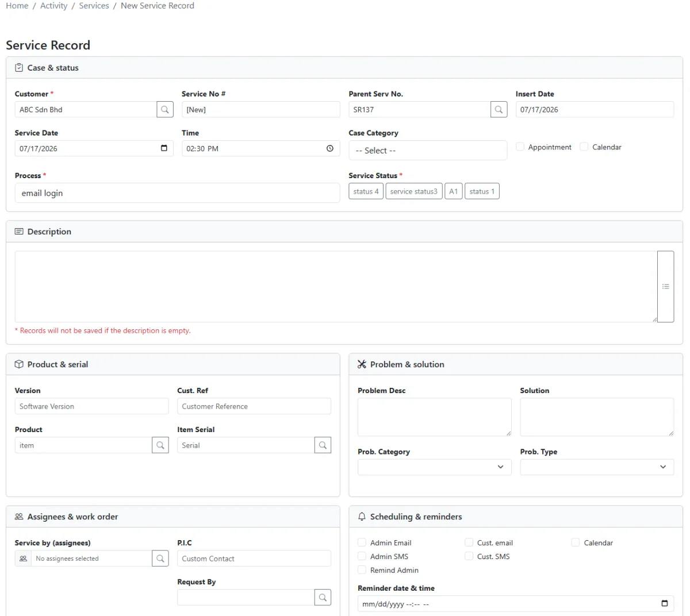Enable Cust. email checkbox
The image size is (690, 616).
tap(469, 542)
